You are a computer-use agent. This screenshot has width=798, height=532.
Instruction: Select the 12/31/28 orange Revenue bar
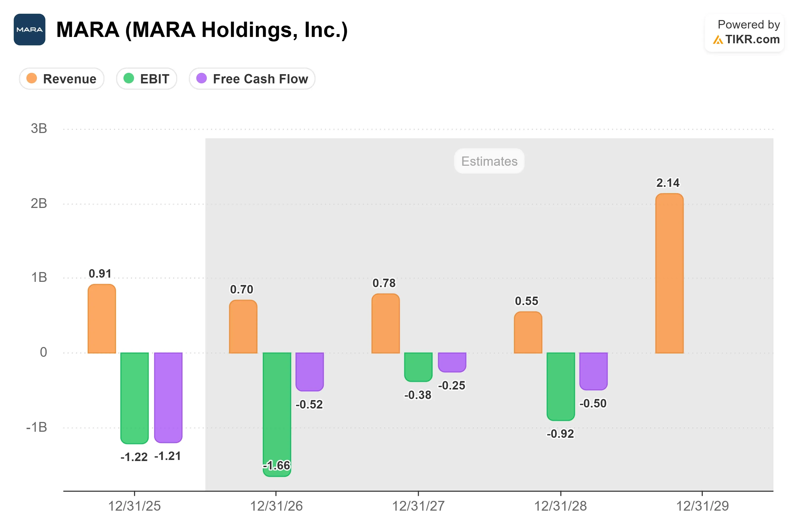point(528,332)
